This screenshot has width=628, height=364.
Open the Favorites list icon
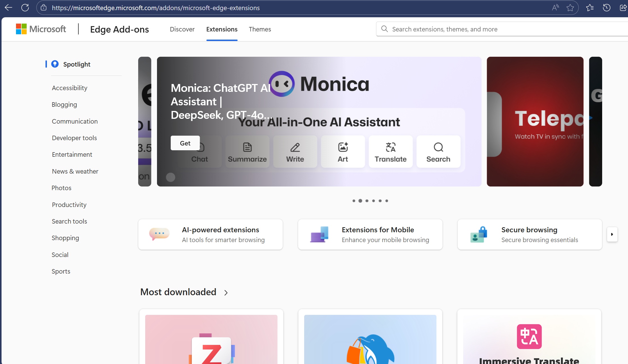590,8
